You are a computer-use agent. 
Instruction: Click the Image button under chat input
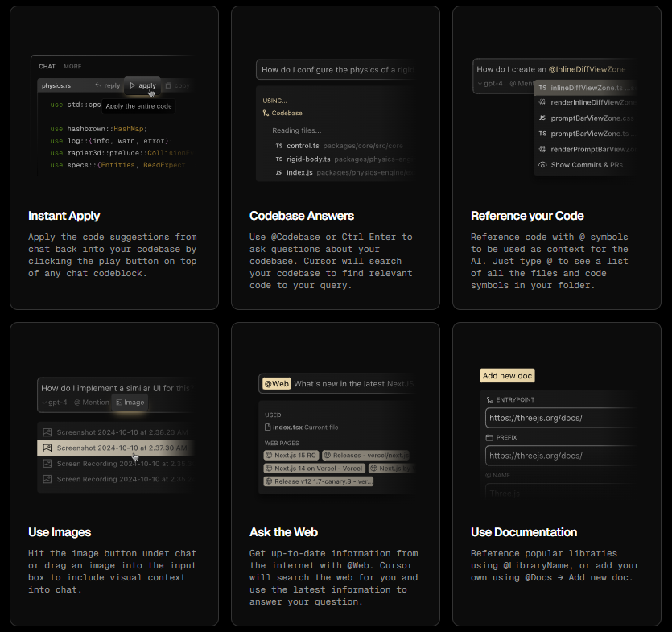pos(130,403)
